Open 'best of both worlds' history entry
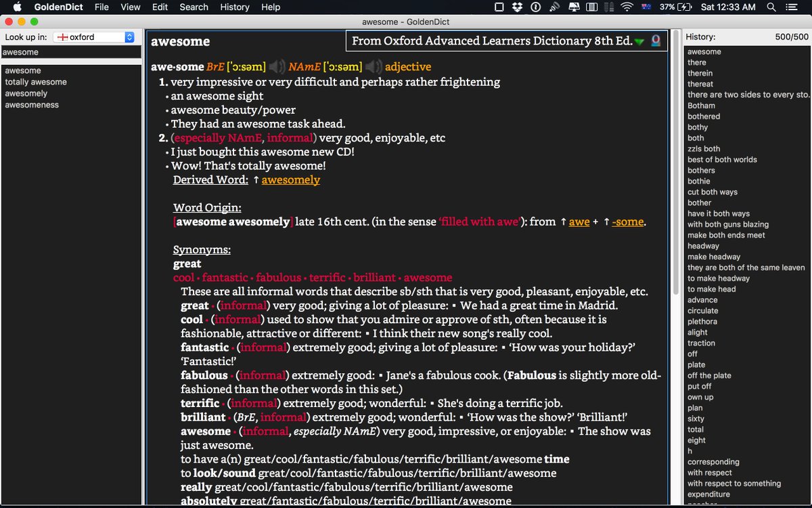 pos(722,160)
